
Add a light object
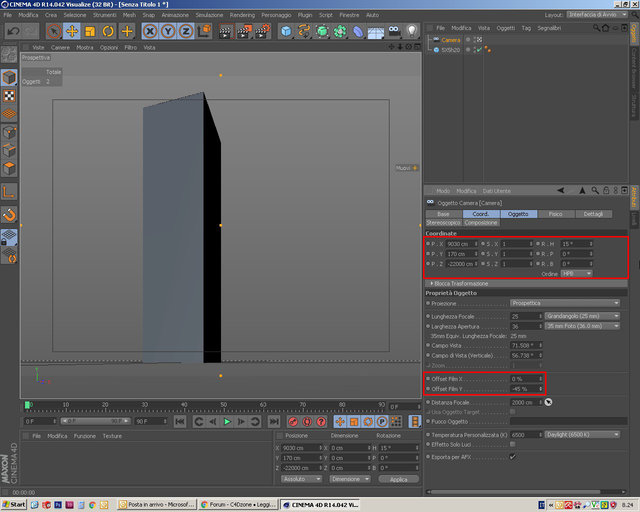pos(412,31)
